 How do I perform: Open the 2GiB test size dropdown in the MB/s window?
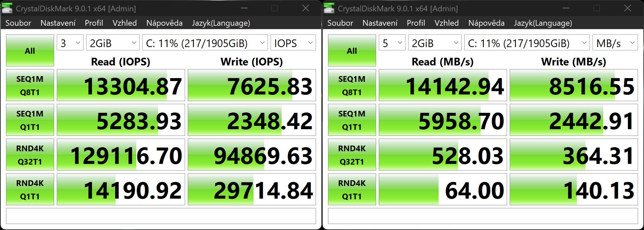(x=435, y=43)
